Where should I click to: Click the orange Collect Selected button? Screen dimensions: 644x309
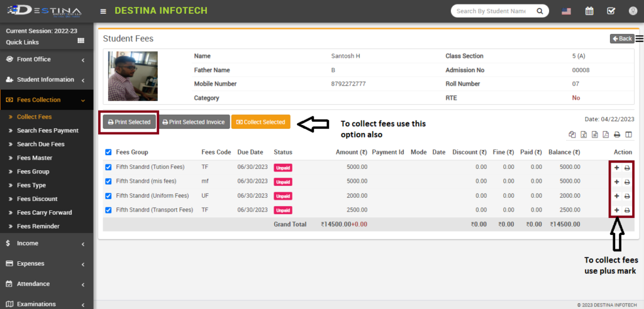[260, 122]
